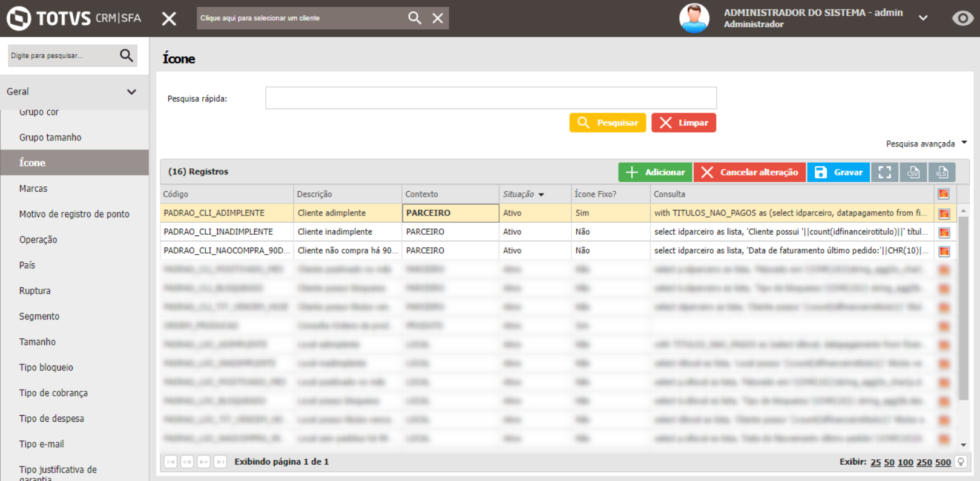Select the PADRAO_CLI_INADIMPLENTE code cell
The width and height of the screenshot is (980, 481).
(227, 232)
